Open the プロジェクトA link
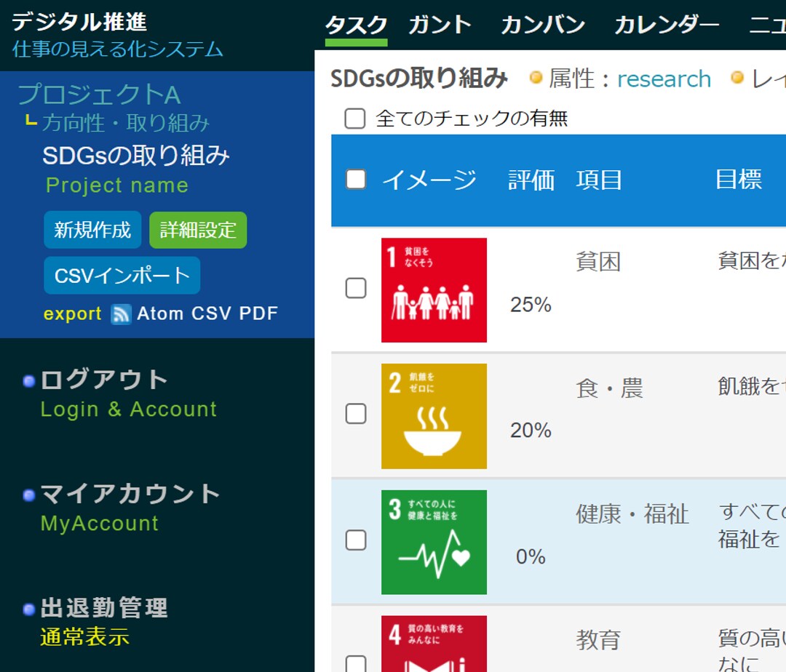The height and width of the screenshot is (672, 786). click(99, 95)
